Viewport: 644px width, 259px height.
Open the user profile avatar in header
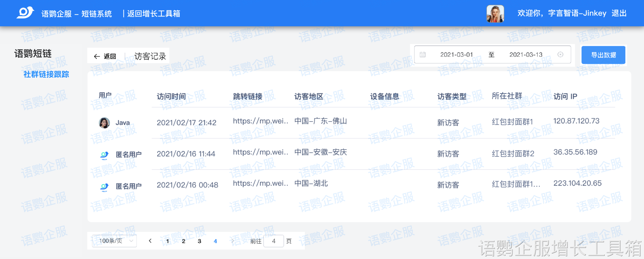tap(495, 14)
